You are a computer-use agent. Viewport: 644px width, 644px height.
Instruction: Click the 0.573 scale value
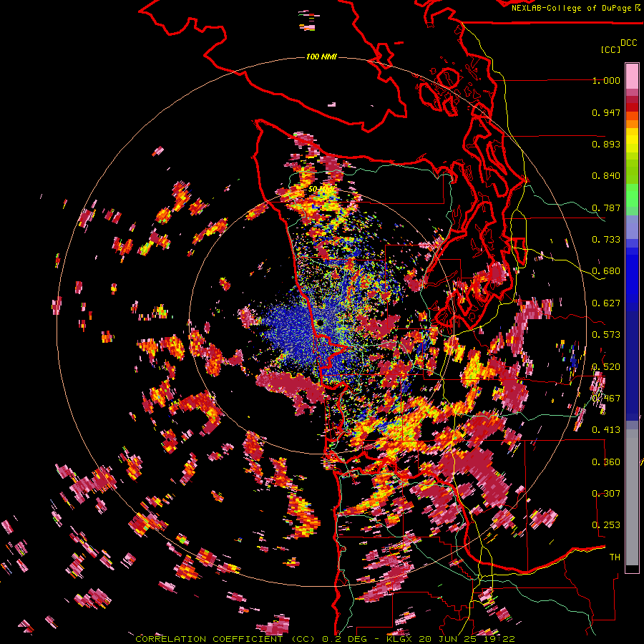coord(606,335)
